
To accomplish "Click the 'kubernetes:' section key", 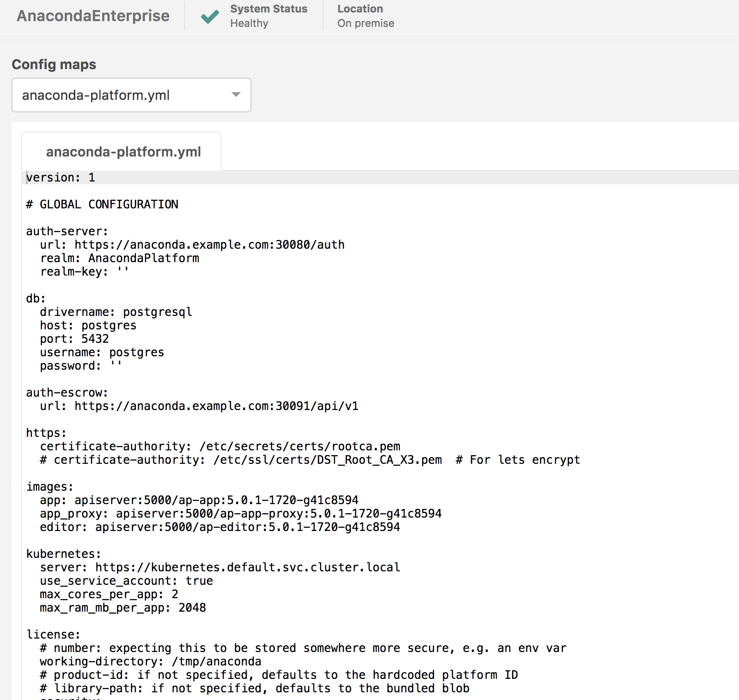I will pos(64,554).
